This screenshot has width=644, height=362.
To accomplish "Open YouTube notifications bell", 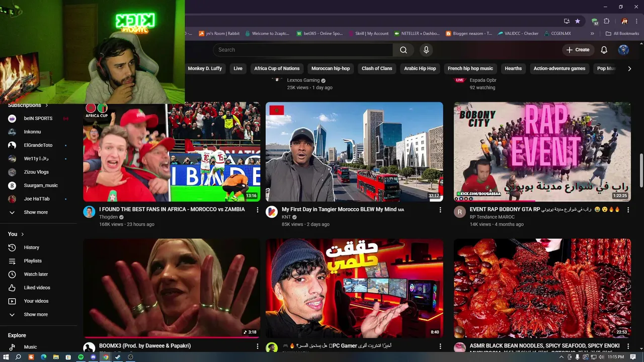I will pyautogui.click(x=604, y=50).
